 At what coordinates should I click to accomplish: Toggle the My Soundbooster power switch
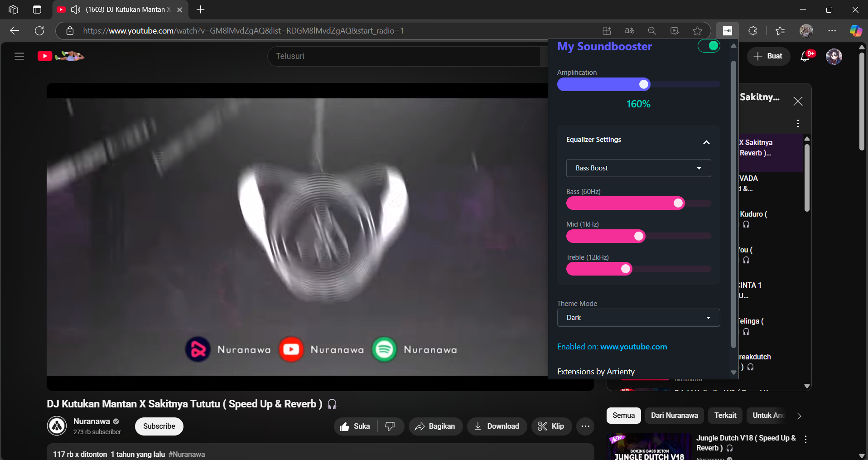click(709, 46)
